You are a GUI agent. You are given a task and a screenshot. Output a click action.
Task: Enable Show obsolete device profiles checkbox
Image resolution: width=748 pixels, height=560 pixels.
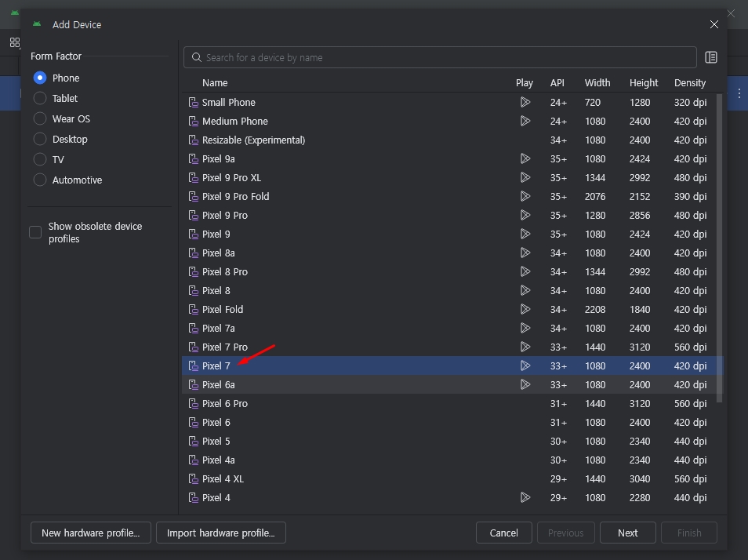pyautogui.click(x=35, y=232)
